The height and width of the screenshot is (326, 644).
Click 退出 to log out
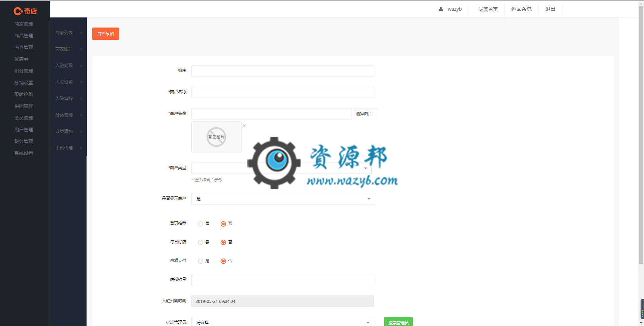(550, 9)
